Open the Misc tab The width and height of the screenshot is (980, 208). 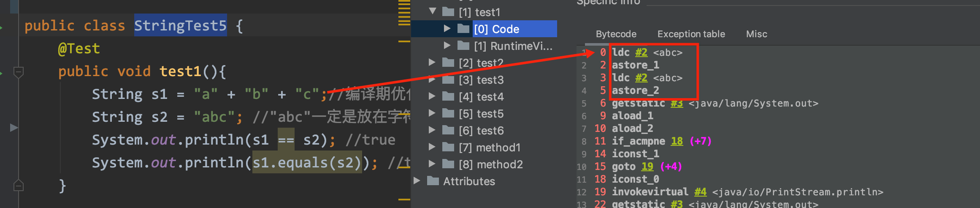(756, 34)
